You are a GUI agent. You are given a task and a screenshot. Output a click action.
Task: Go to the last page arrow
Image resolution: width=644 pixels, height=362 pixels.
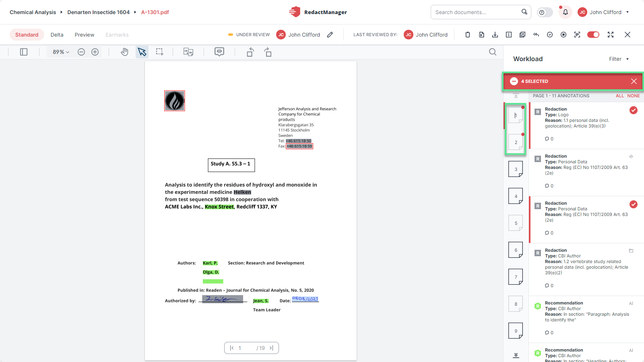click(x=271, y=348)
